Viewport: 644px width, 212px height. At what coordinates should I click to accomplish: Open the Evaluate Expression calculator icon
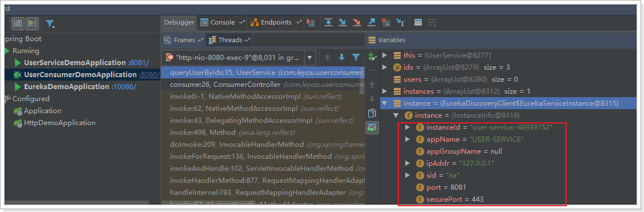(418, 22)
